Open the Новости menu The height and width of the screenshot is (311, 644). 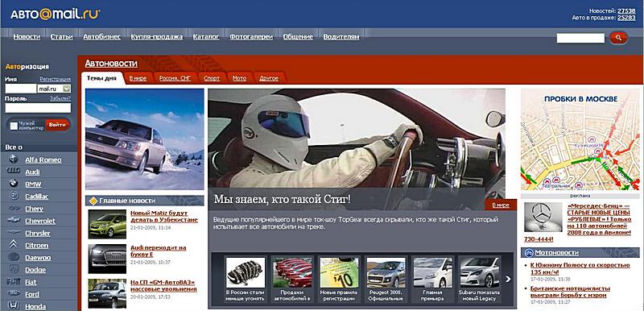pos(27,37)
